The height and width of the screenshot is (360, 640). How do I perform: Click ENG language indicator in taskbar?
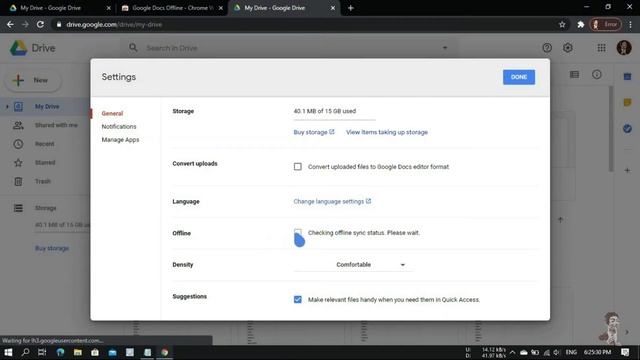(571, 352)
